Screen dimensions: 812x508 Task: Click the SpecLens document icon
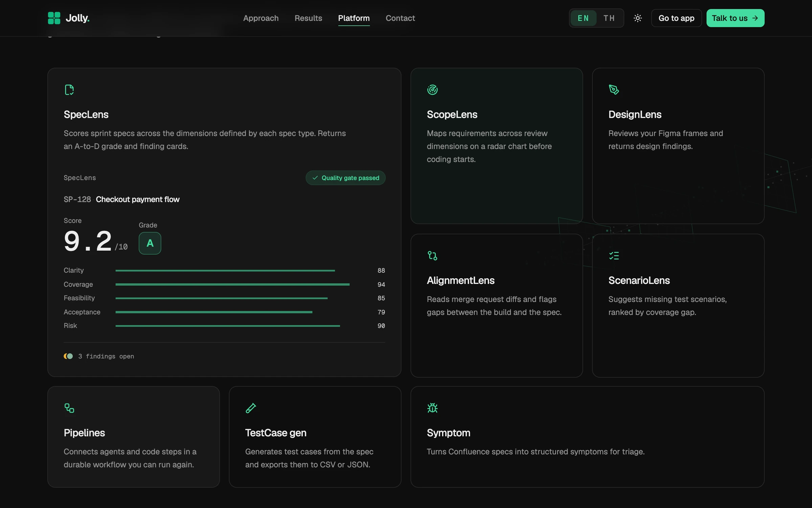(69, 90)
